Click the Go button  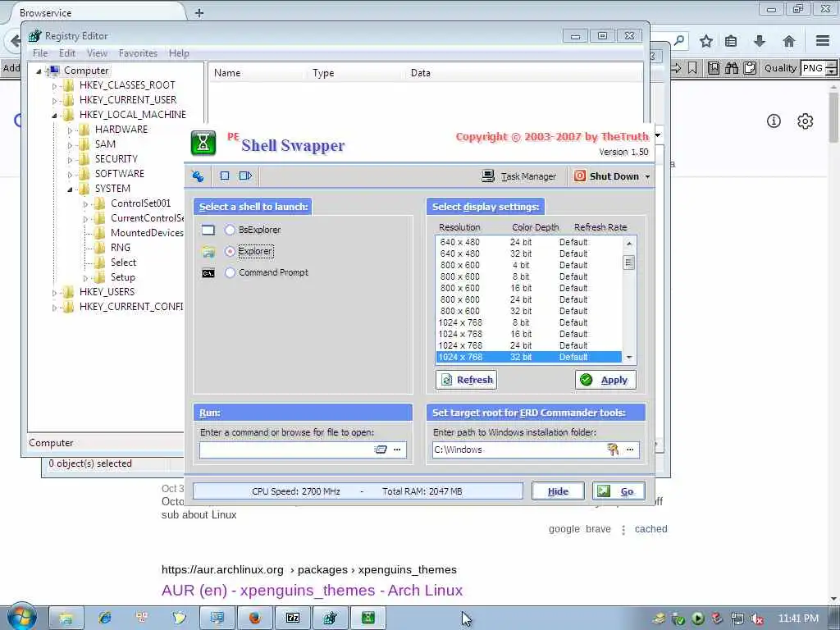[619, 491]
